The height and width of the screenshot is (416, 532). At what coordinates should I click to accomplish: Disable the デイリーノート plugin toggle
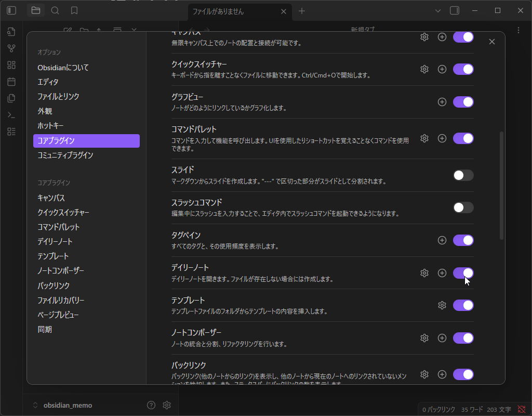click(463, 273)
